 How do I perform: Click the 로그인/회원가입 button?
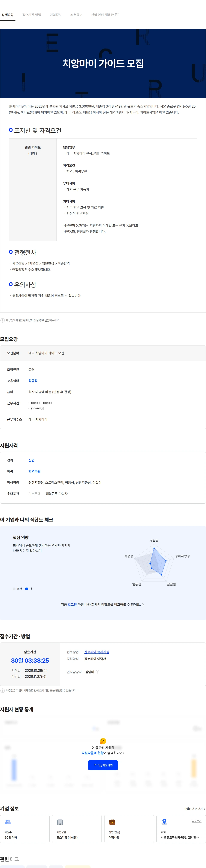point(103,765)
